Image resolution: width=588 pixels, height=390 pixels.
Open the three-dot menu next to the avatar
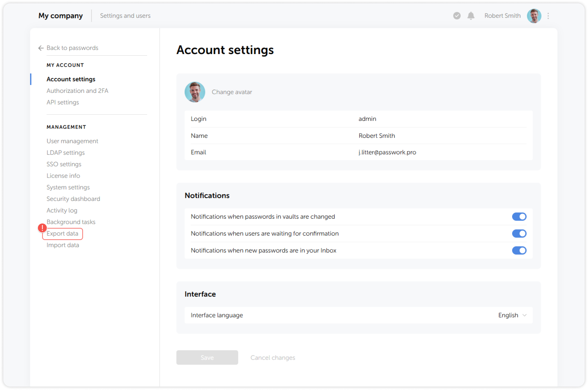point(548,16)
